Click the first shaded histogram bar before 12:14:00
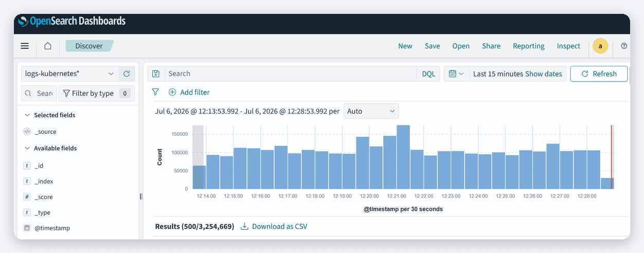This screenshot has width=644, height=253. tap(199, 177)
